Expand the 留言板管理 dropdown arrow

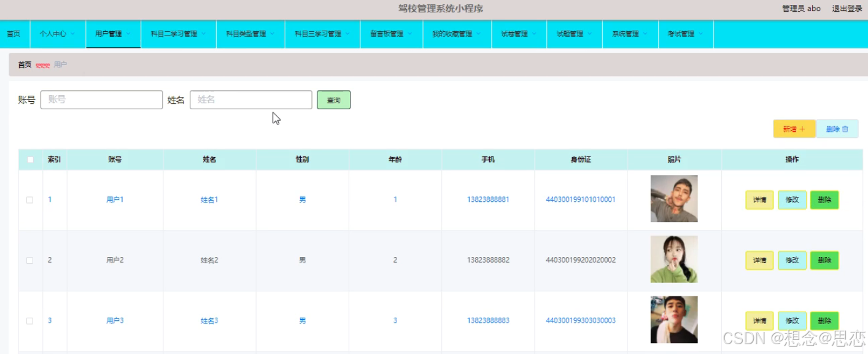pos(409,34)
